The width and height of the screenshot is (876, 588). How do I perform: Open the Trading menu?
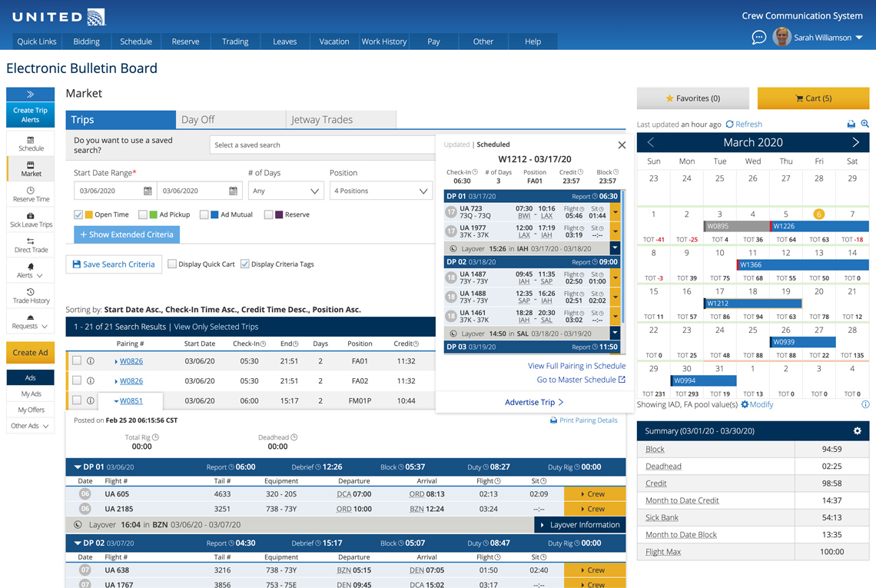point(235,42)
